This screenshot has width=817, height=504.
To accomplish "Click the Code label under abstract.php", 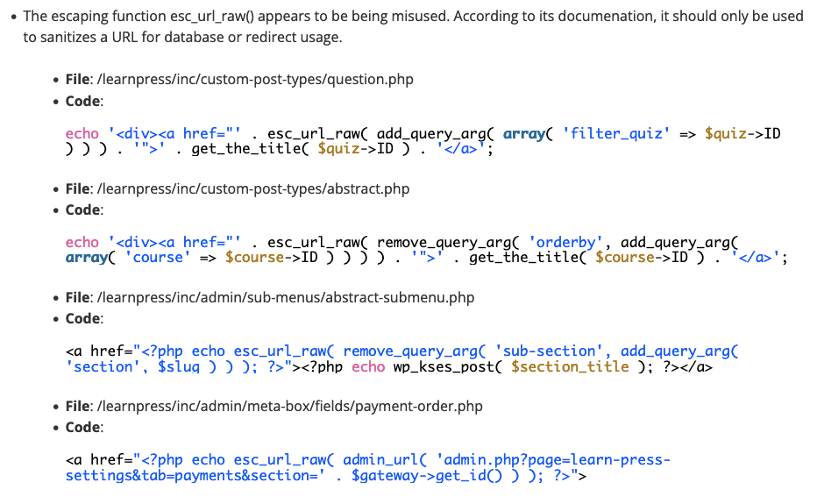I will (84, 210).
